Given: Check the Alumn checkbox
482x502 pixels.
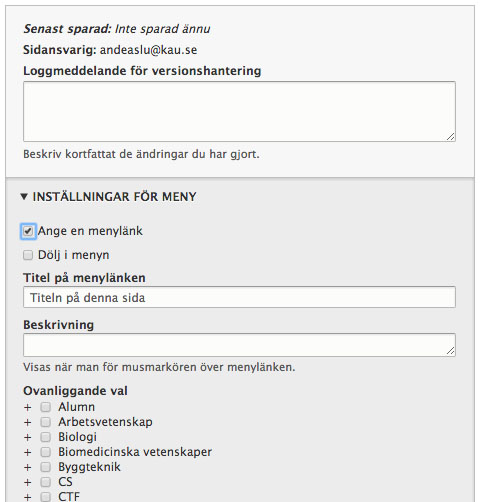Looking at the screenshot, I should pos(46,407).
